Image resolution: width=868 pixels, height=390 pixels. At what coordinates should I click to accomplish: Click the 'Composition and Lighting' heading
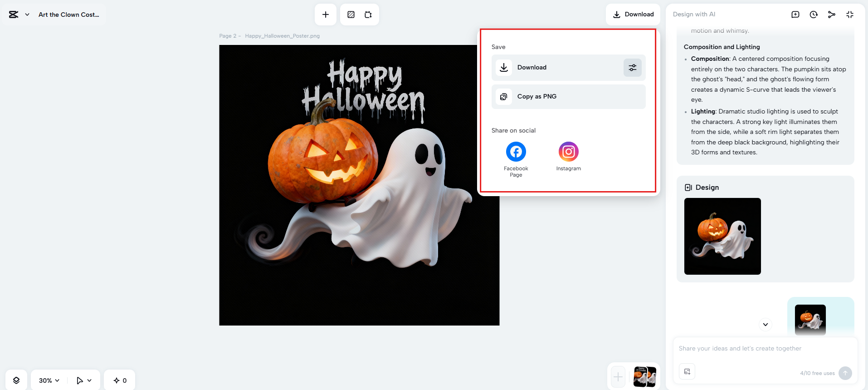pyautogui.click(x=722, y=47)
